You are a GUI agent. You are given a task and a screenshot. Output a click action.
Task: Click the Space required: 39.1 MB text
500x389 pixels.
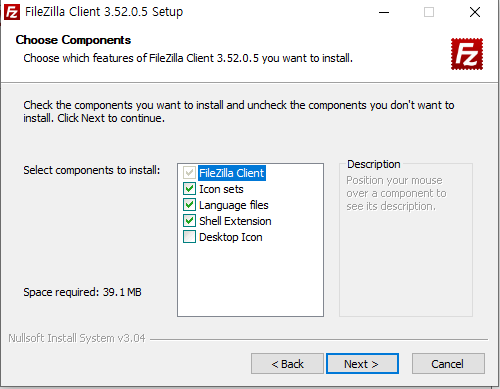(82, 292)
